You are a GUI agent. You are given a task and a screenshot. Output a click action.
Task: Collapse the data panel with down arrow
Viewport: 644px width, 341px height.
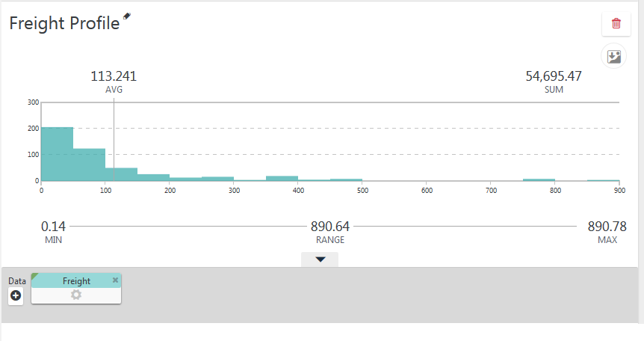point(320,259)
